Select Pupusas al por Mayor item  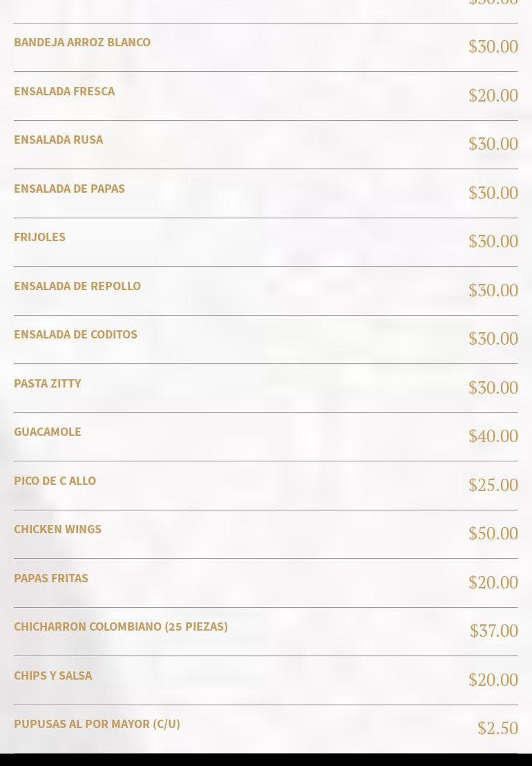click(97, 724)
